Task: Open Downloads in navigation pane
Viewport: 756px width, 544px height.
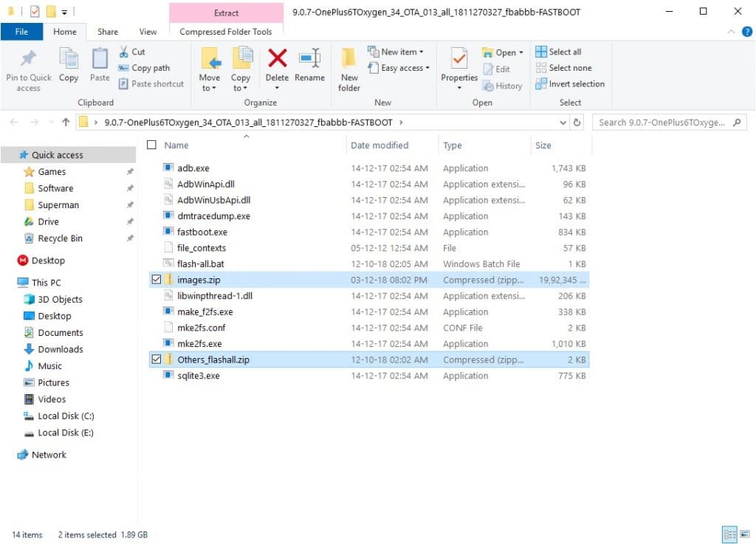Action: tap(61, 349)
